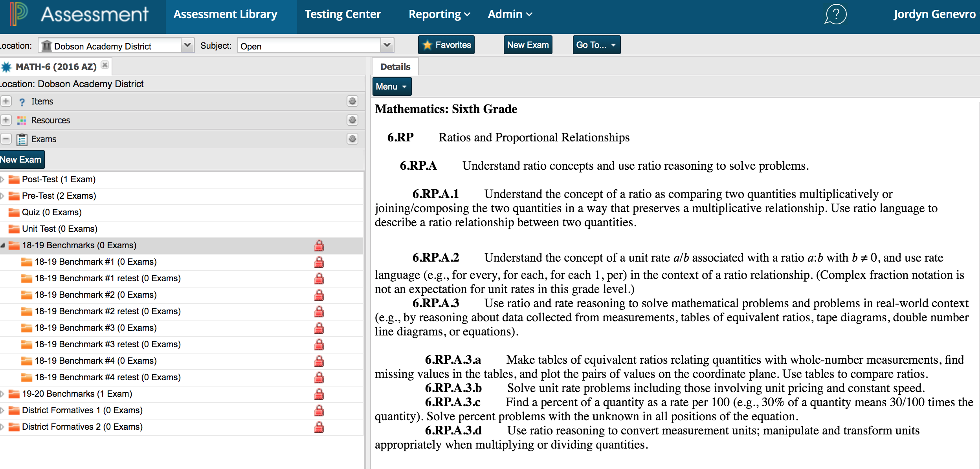Click lock icon for 18-19 Benchmark #1
Screen dimensions: 980x469
click(x=319, y=262)
